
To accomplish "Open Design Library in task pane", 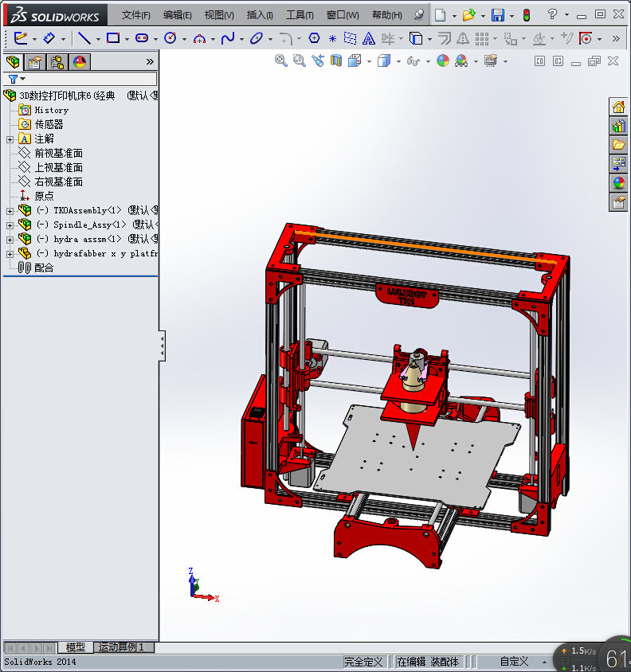I will [618, 126].
